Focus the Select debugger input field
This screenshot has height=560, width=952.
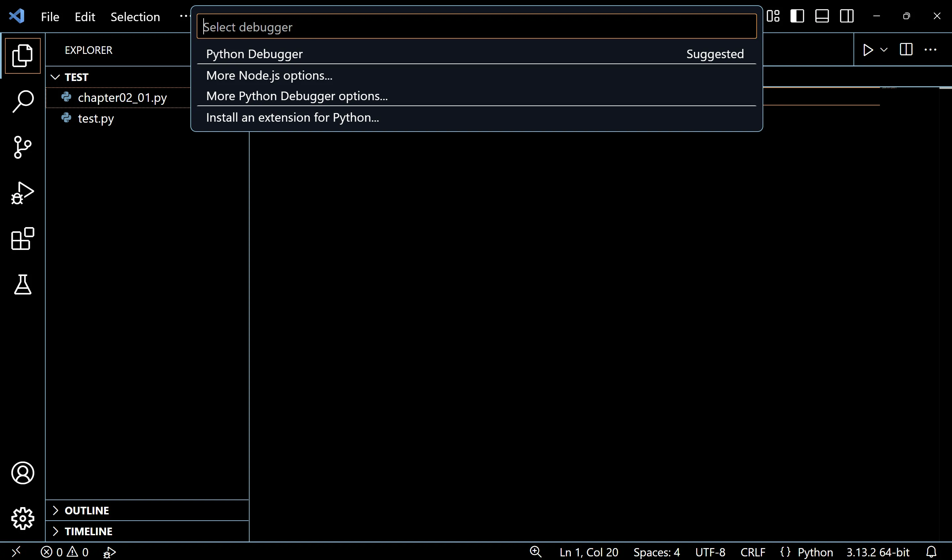(x=477, y=26)
